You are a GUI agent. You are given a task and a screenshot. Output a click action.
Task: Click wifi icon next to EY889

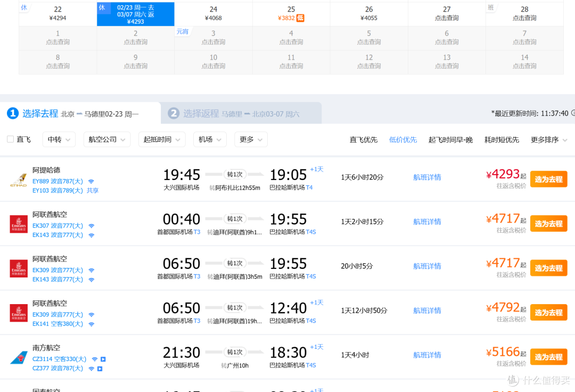point(91,181)
